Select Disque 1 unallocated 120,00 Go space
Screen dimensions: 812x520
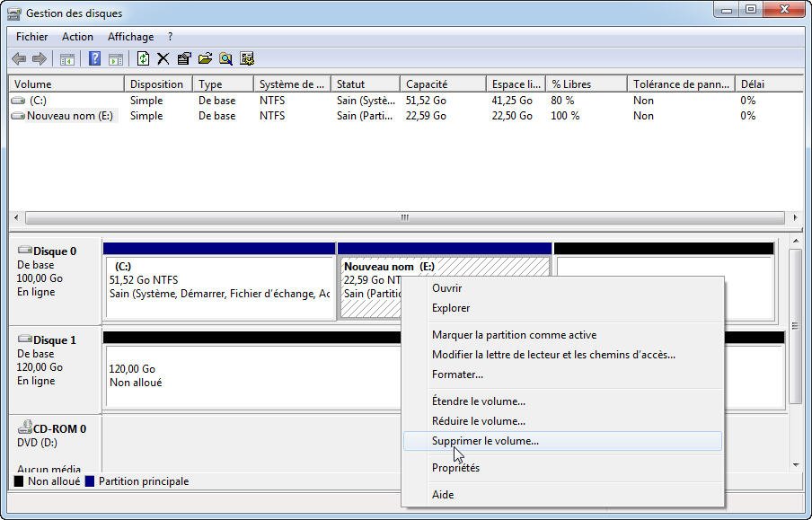tap(252, 375)
